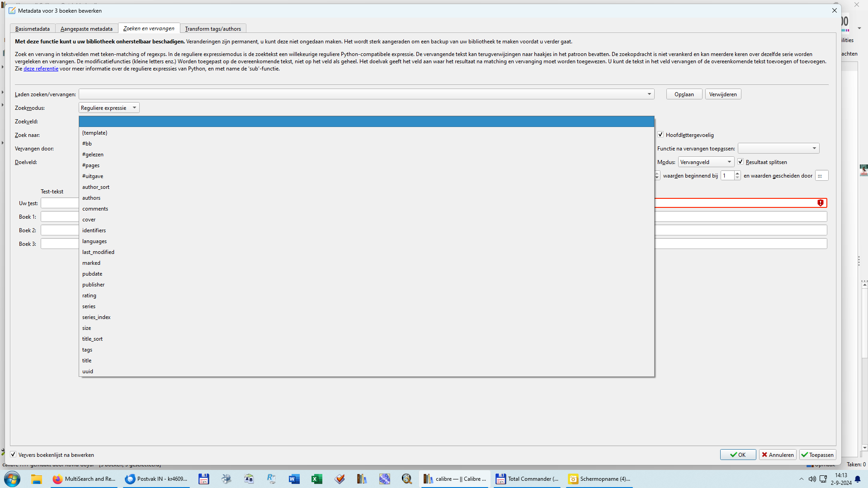Click the red error icon in test field
This screenshot has height=488, width=868.
point(820,203)
